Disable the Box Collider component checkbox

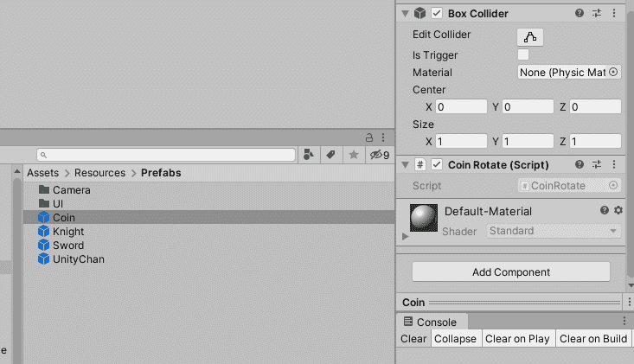point(437,13)
